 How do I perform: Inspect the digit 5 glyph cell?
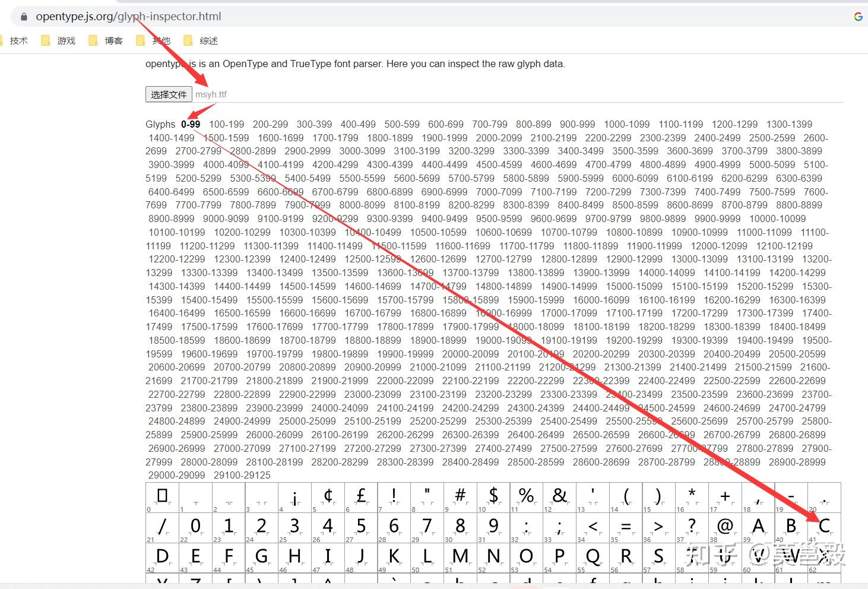[361, 528]
